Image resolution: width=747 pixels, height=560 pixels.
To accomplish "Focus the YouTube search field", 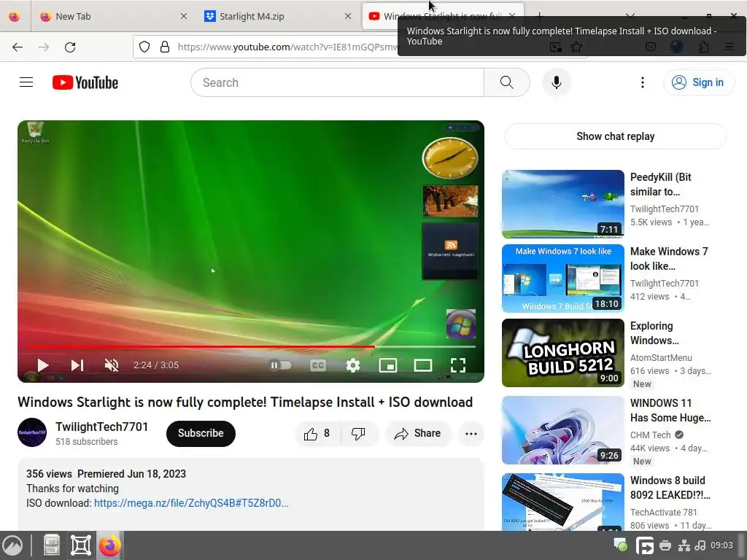I will [337, 82].
